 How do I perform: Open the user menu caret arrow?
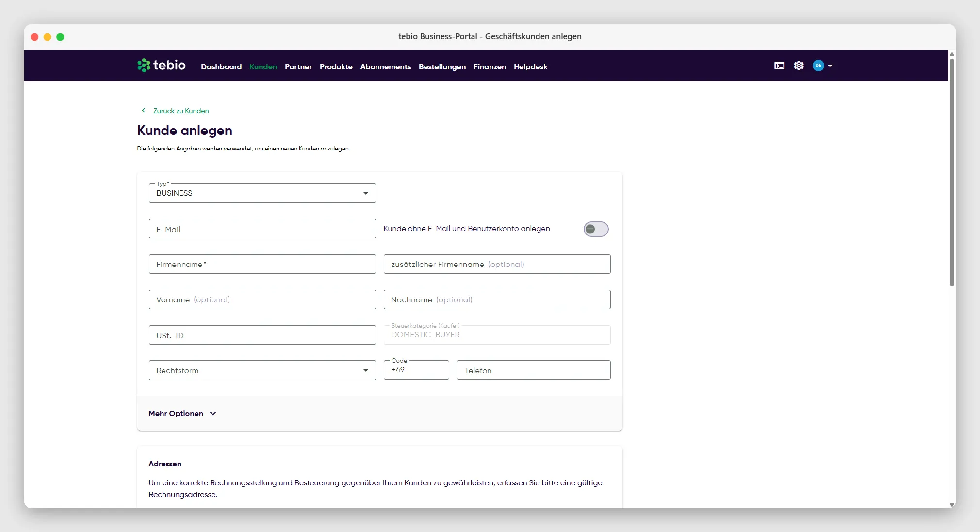830,66
